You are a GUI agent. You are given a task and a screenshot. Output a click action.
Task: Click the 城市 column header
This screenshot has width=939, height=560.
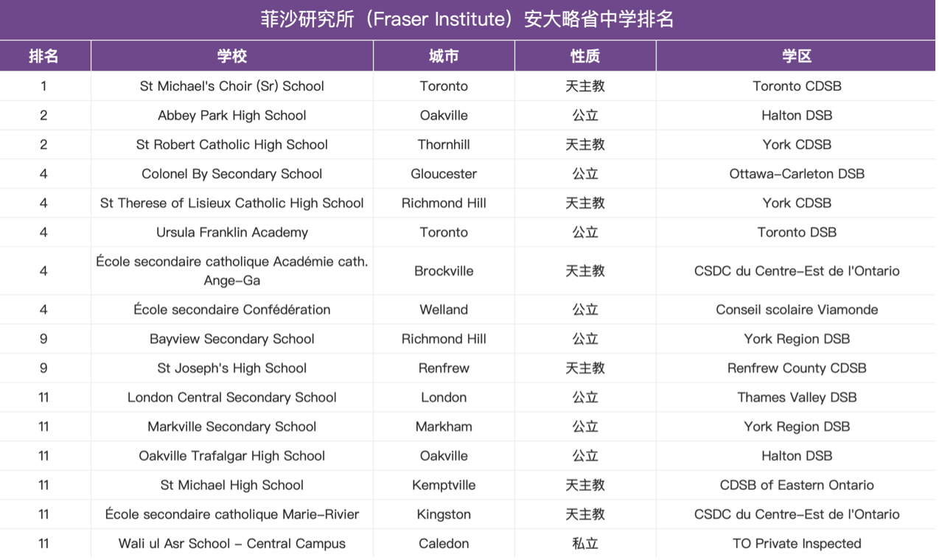click(444, 56)
